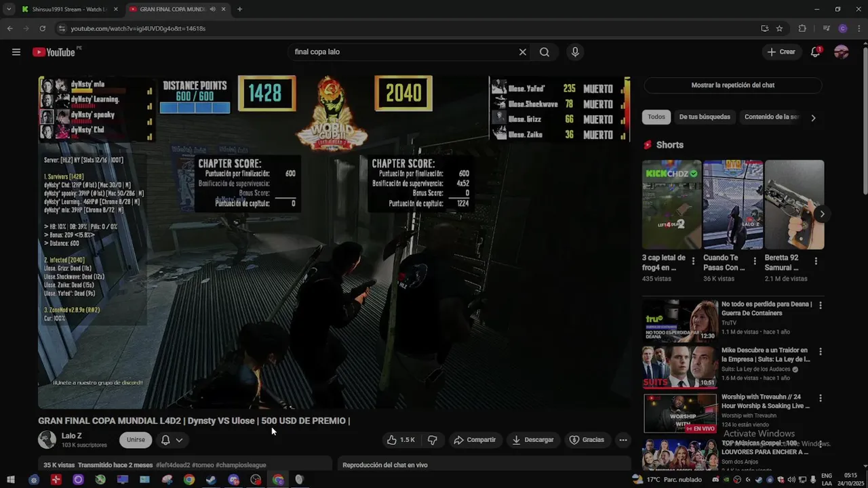The height and width of the screenshot is (488, 868).
Task: Close the Shinsuu1991 Stream tab
Action: coord(115,9)
